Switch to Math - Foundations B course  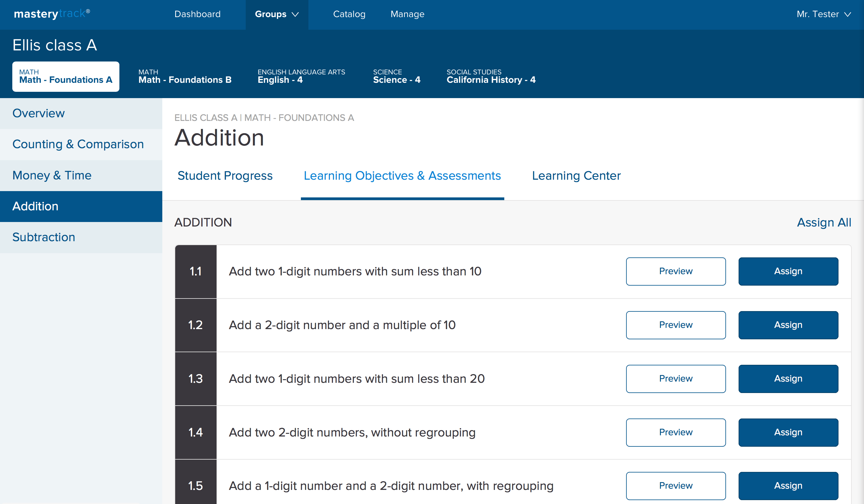coord(185,76)
